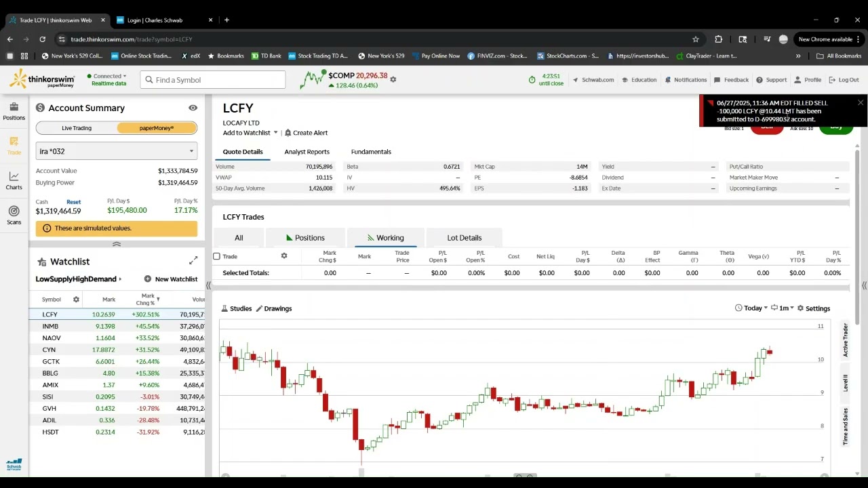The width and height of the screenshot is (868, 488).
Task: Switch to Quote Details tab
Action: [x=243, y=152]
